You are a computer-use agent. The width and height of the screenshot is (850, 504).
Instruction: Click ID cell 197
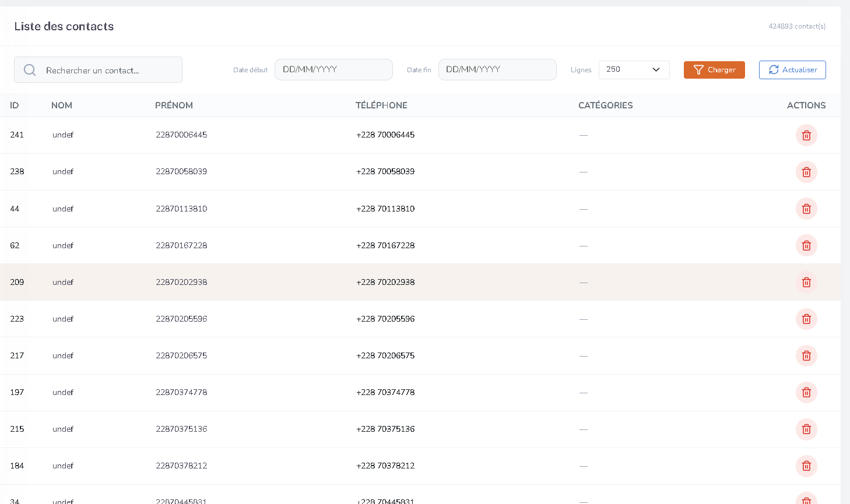17,392
